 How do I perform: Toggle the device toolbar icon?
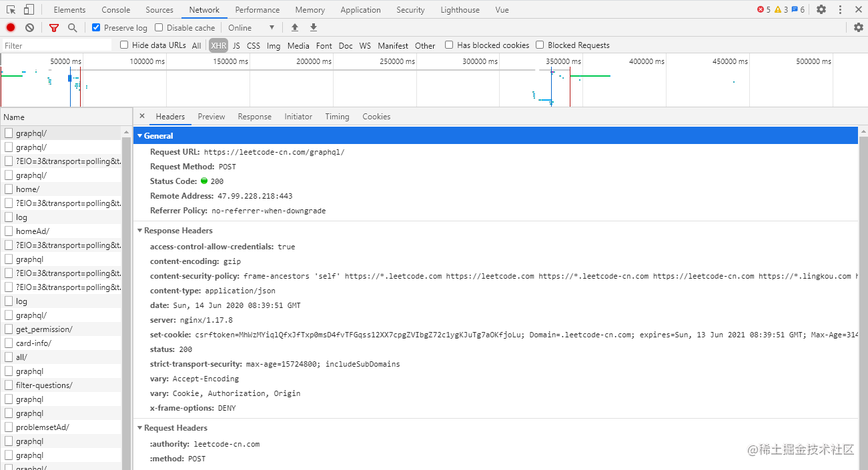[x=29, y=9]
